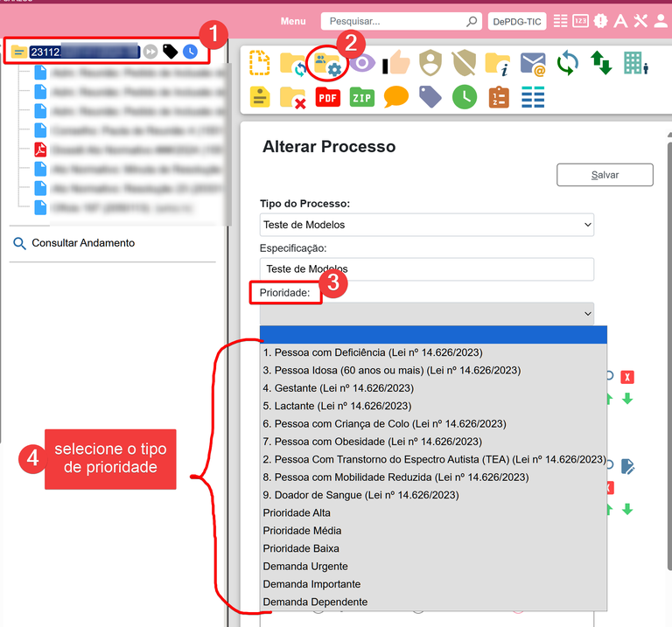
Task: Click into the Pesquisar search field
Action: click(394, 21)
